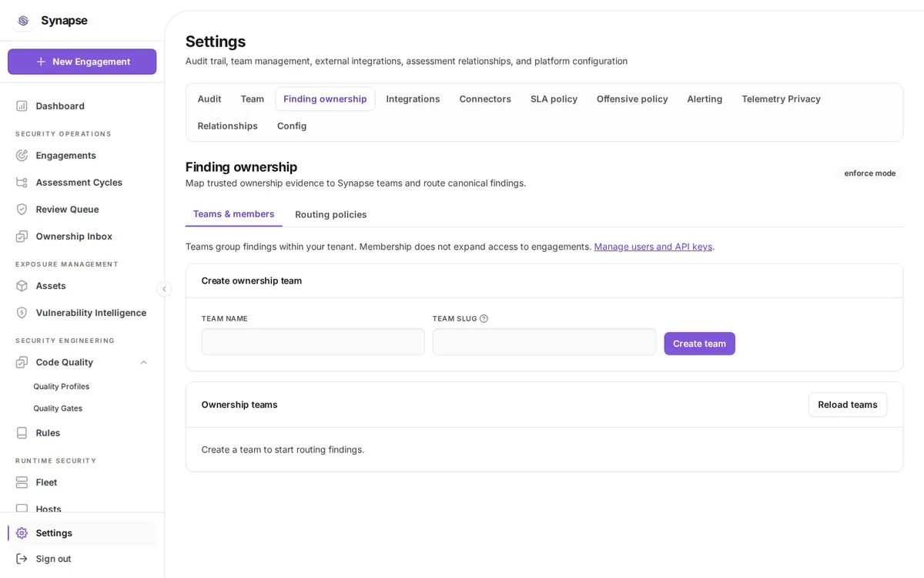Navigate to Ownership Inbox
Viewport: 924px width, 578px height.
point(82,236)
